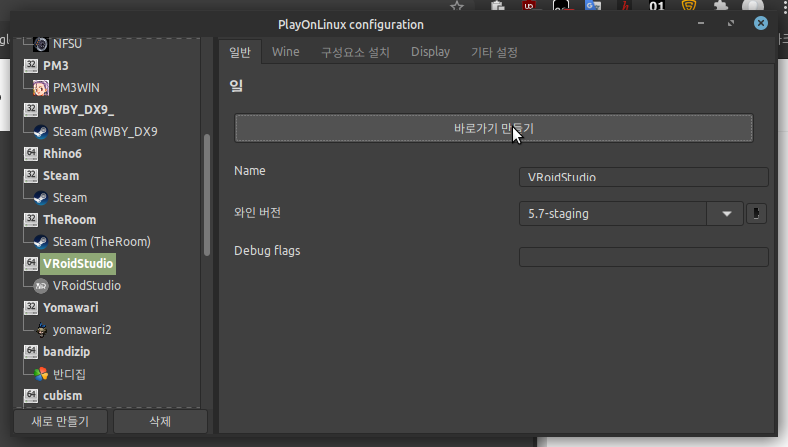Switch to the Wine tab
The width and height of the screenshot is (788, 447).
[285, 52]
